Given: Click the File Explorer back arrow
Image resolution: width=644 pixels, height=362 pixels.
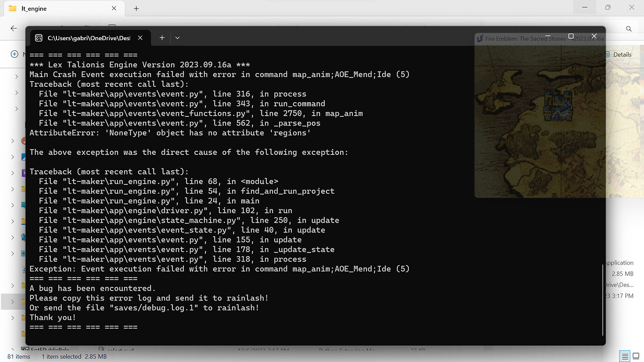Looking at the screenshot, I should coord(14,28).
